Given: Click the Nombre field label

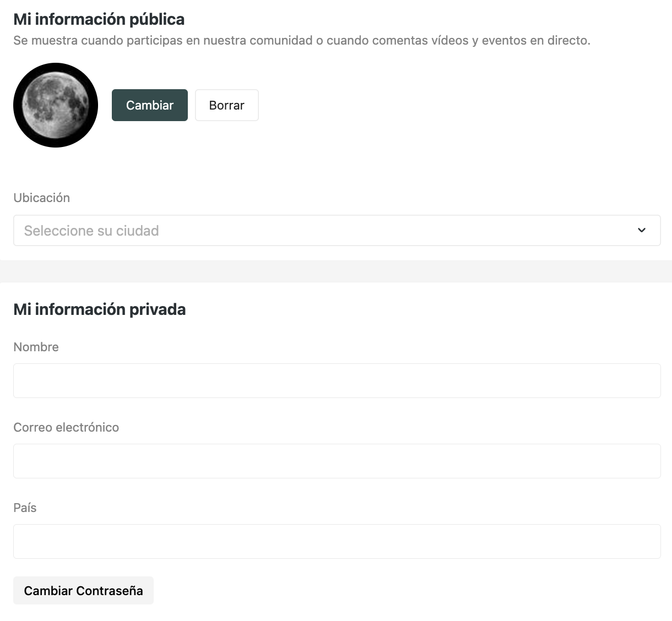Looking at the screenshot, I should point(36,347).
